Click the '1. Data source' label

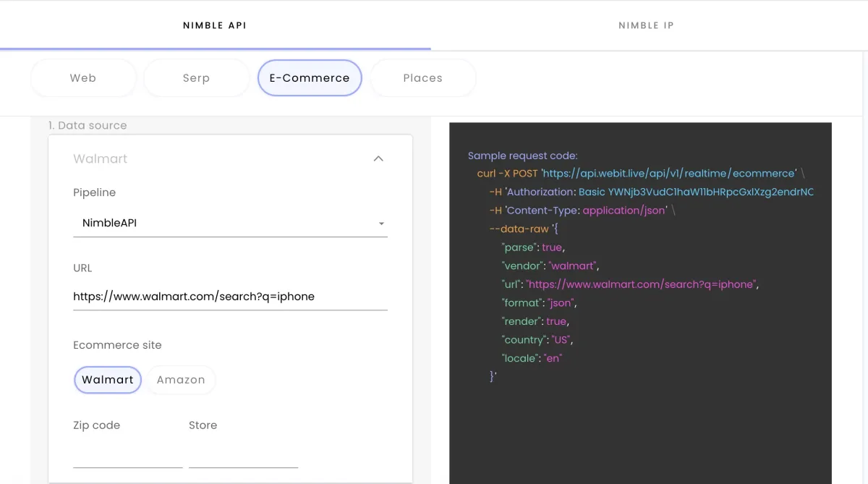[88, 125]
